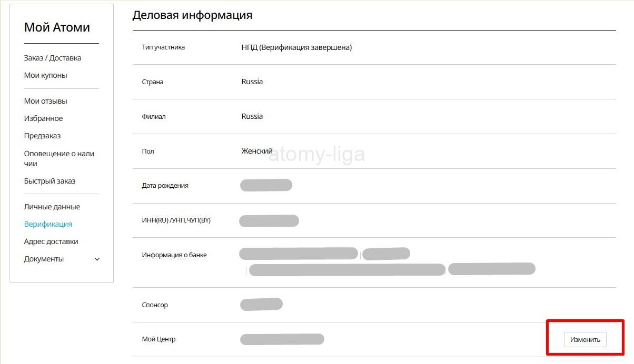
Task: Click the Изменить button
Action: [585, 339]
